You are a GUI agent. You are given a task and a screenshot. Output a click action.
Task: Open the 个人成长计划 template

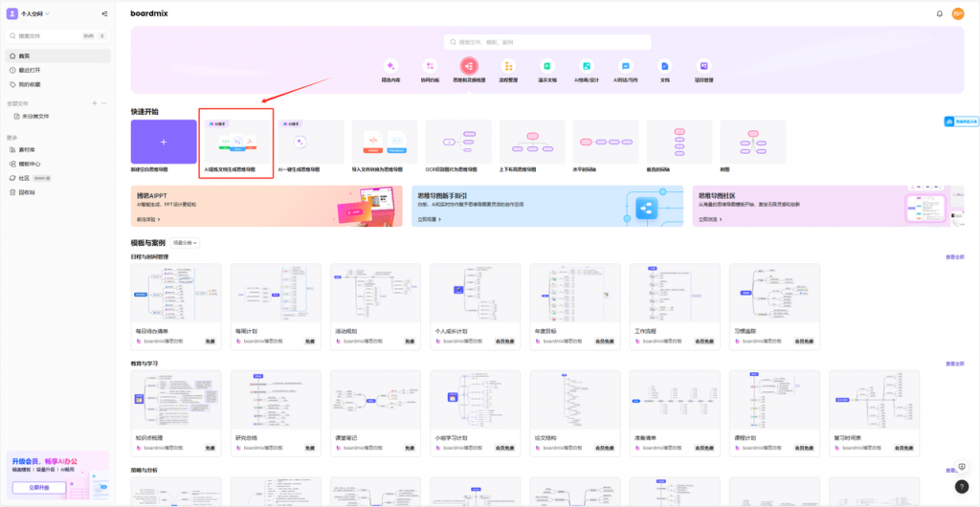tap(475, 306)
